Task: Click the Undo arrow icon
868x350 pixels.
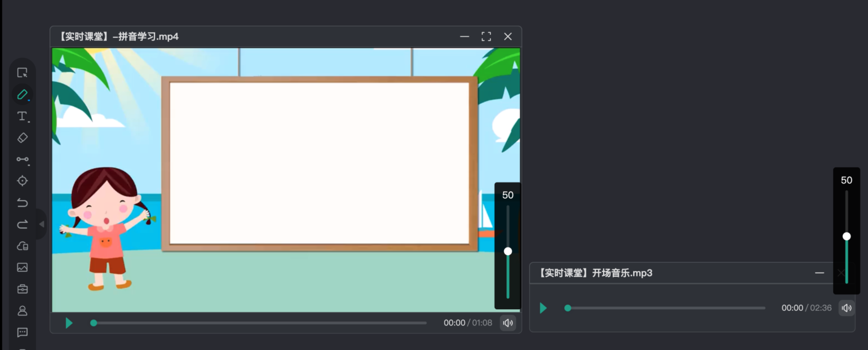Action: click(x=22, y=203)
